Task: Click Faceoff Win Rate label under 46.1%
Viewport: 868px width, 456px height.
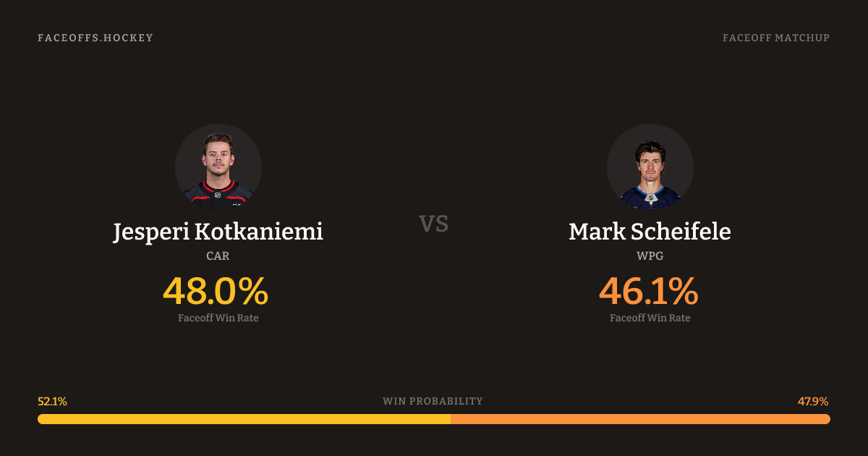Action: click(650, 318)
